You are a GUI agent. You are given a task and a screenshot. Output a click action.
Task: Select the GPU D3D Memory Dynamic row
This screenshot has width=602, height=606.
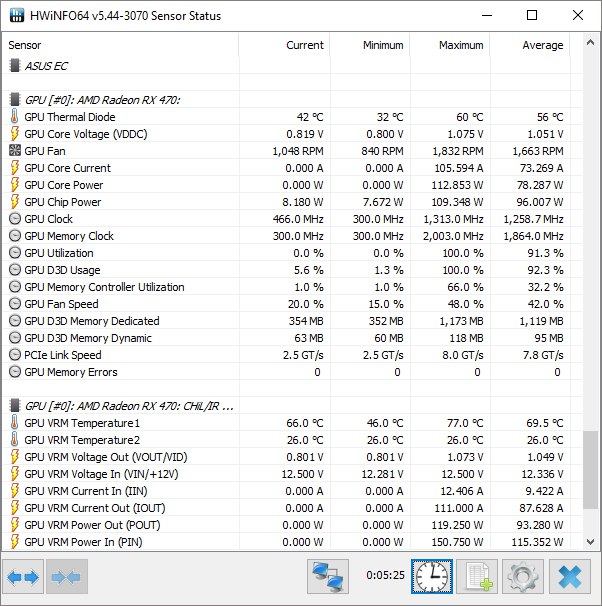click(292, 338)
